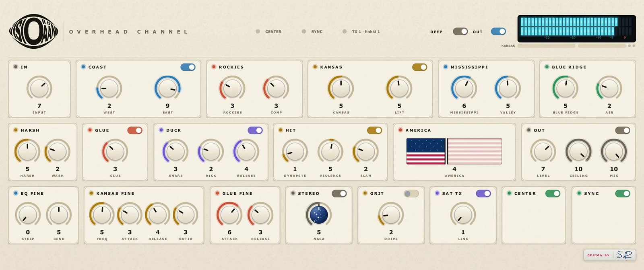This screenshot has height=270, width=644.
Task: Click the EAST knob in Coast
Action: (x=168, y=88)
